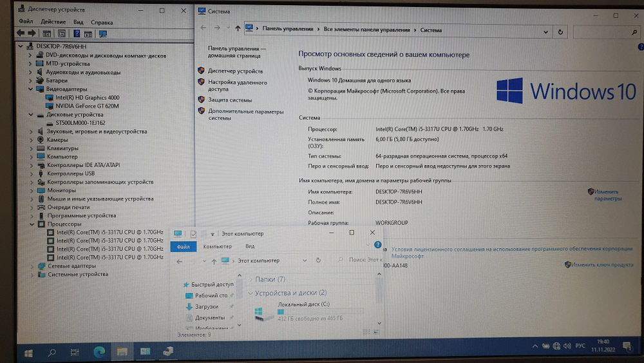Expand MTD-устройства node
This screenshot has width=644, height=363.
pyautogui.click(x=30, y=64)
